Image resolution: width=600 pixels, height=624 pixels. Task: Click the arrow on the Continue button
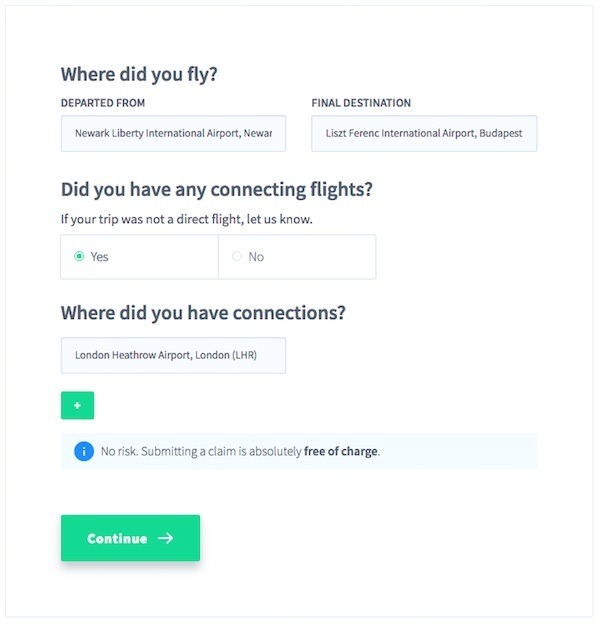166,538
